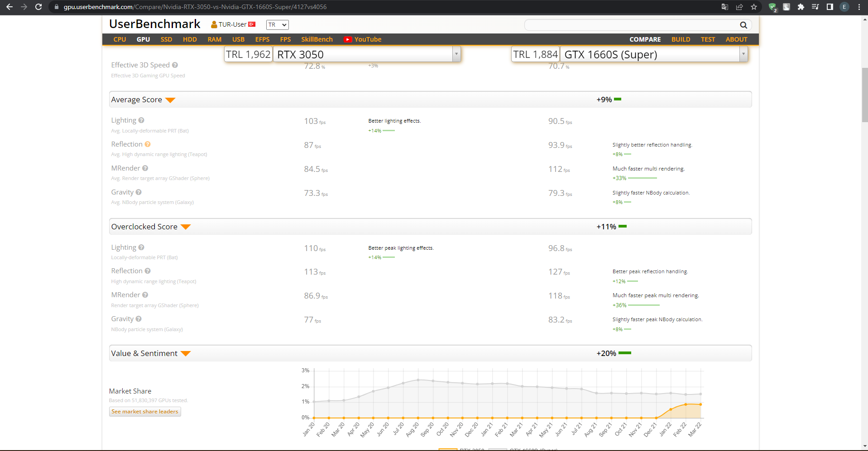Click the page vertical scrollbar thumb

[x=864, y=95]
